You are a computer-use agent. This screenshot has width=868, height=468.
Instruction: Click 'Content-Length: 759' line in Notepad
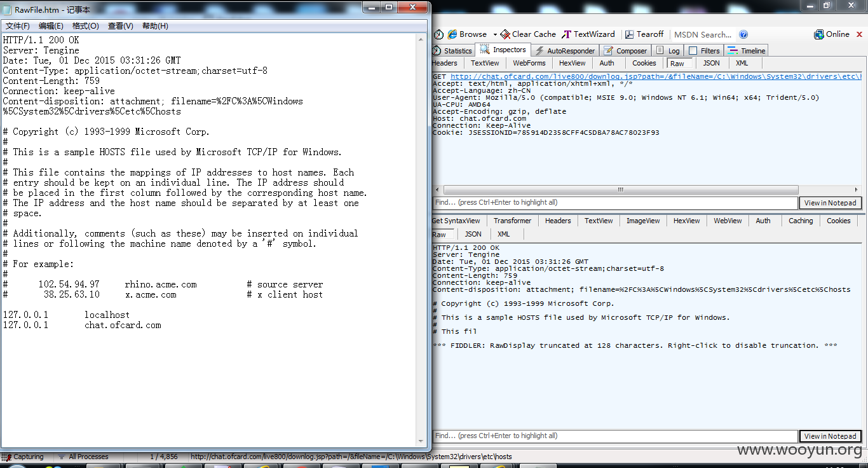(x=51, y=81)
